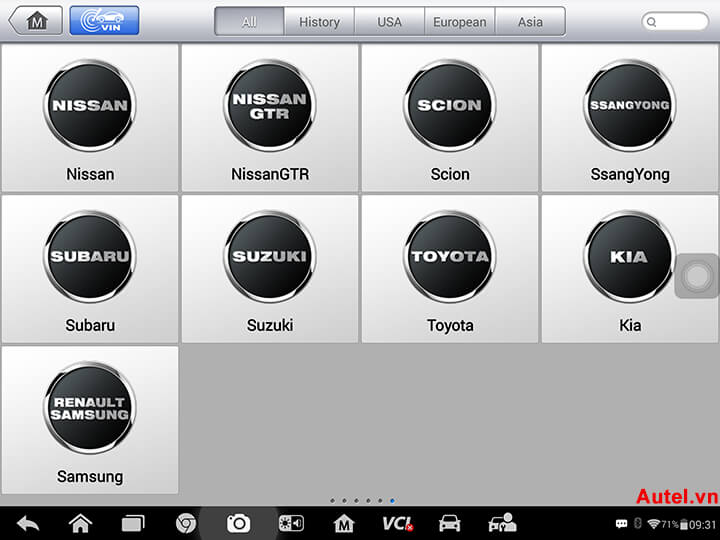720x540 pixels.
Task: Click the Kia label text
Action: (x=630, y=326)
